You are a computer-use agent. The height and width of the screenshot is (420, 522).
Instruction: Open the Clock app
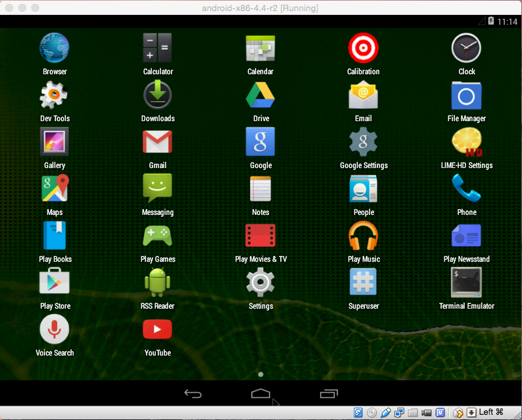coord(466,48)
